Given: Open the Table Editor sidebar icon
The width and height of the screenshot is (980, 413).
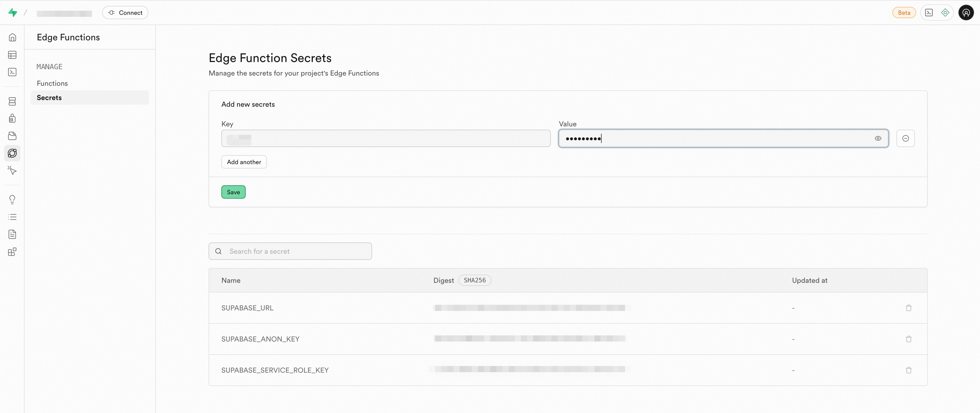Looking at the screenshot, I should tap(12, 55).
